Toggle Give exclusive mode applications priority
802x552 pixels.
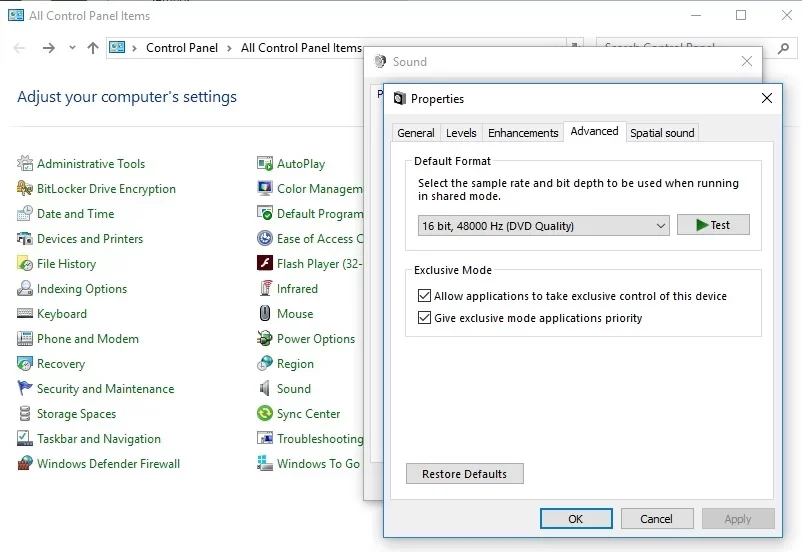(425, 319)
